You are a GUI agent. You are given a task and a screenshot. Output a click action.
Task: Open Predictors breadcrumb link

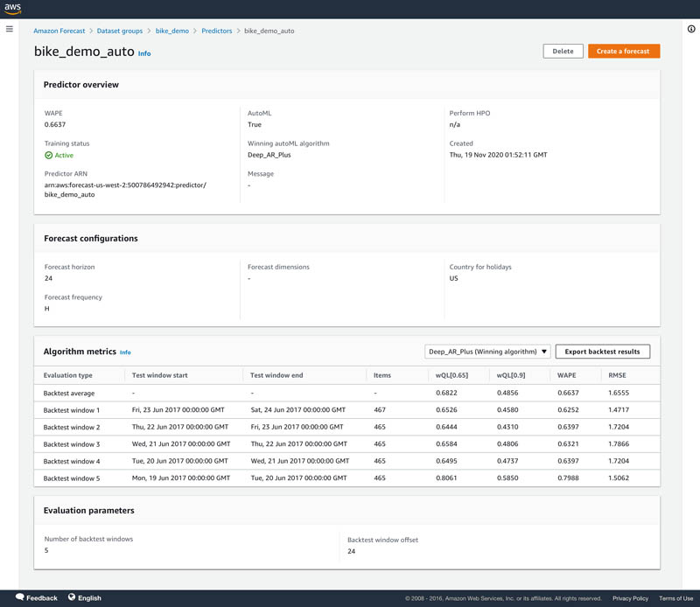[x=216, y=31]
